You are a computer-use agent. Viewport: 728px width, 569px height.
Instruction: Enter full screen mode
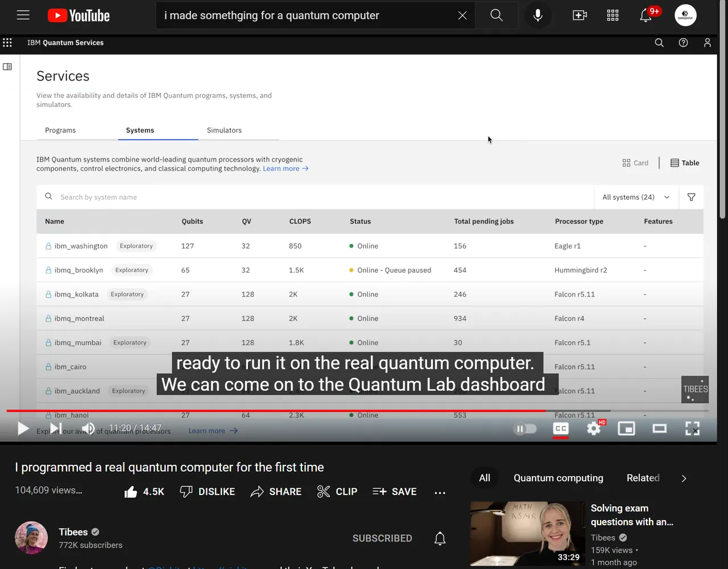692,428
